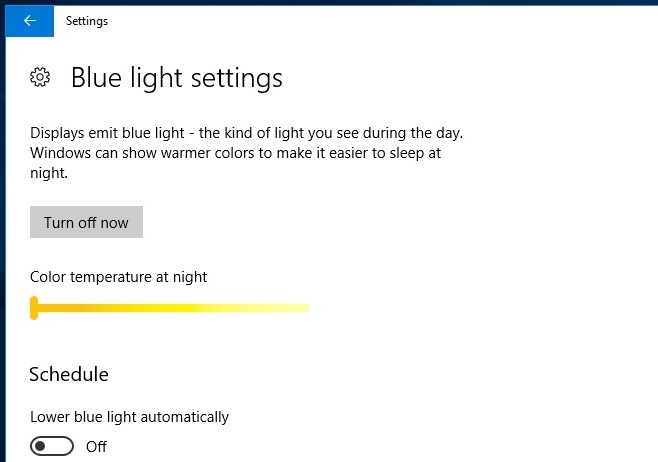Viewport: 658px width, 462px height.
Task: Click the Color temperature at night label
Action: click(118, 277)
